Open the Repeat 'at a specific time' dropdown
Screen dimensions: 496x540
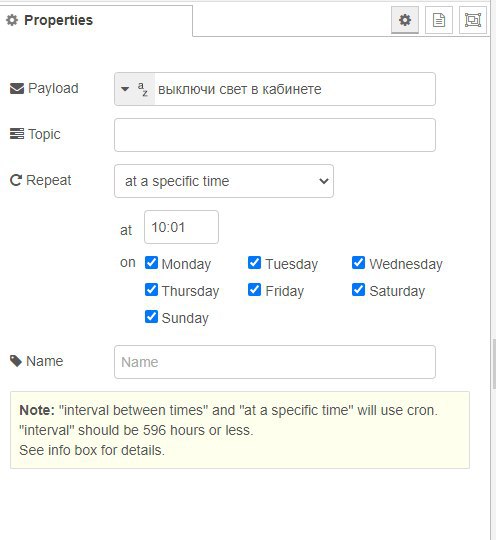click(x=224, y=181)
